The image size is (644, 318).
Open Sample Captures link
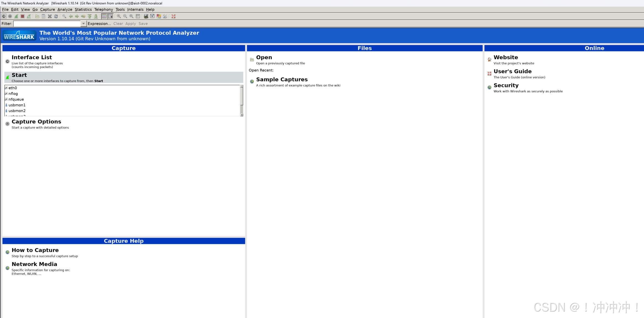(282, 80)
